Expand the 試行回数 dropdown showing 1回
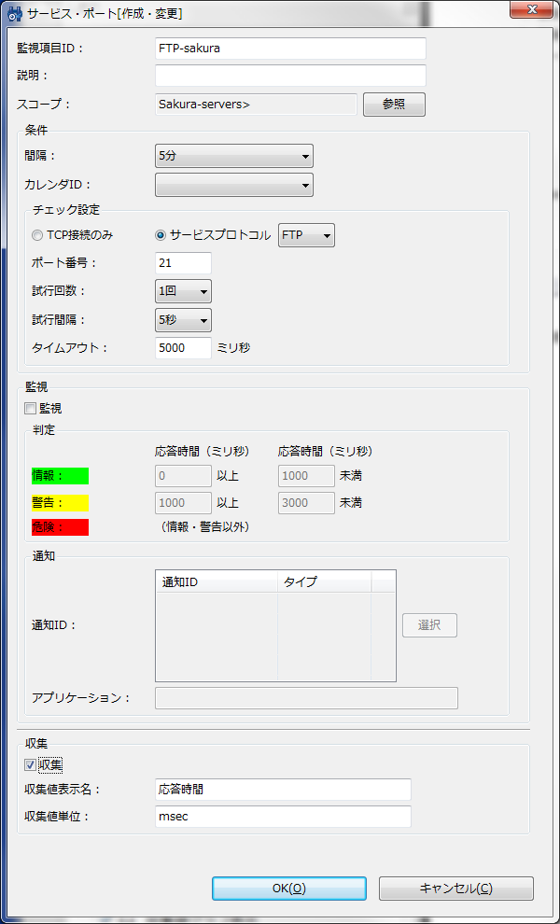Image resolution: width=560 pixels, height=924 pixels. tap(184, 291)
